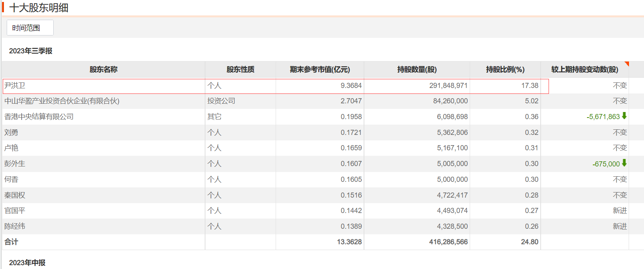Click the green down arrow beside -5,671,863
The image size is (644, 269).
pyautogui.click(x=624, y=116)
